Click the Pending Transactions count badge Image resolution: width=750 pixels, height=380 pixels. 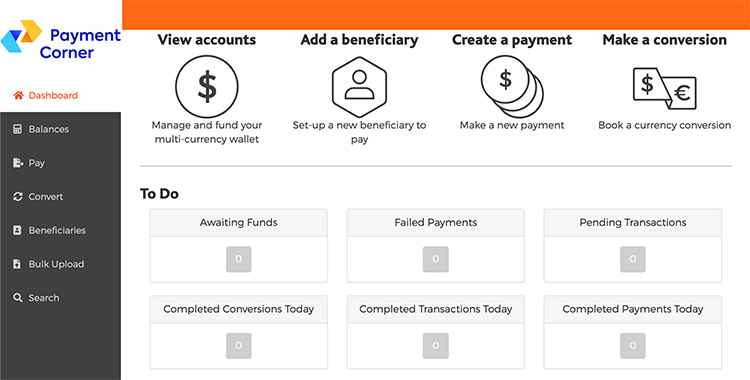point(632,259)
